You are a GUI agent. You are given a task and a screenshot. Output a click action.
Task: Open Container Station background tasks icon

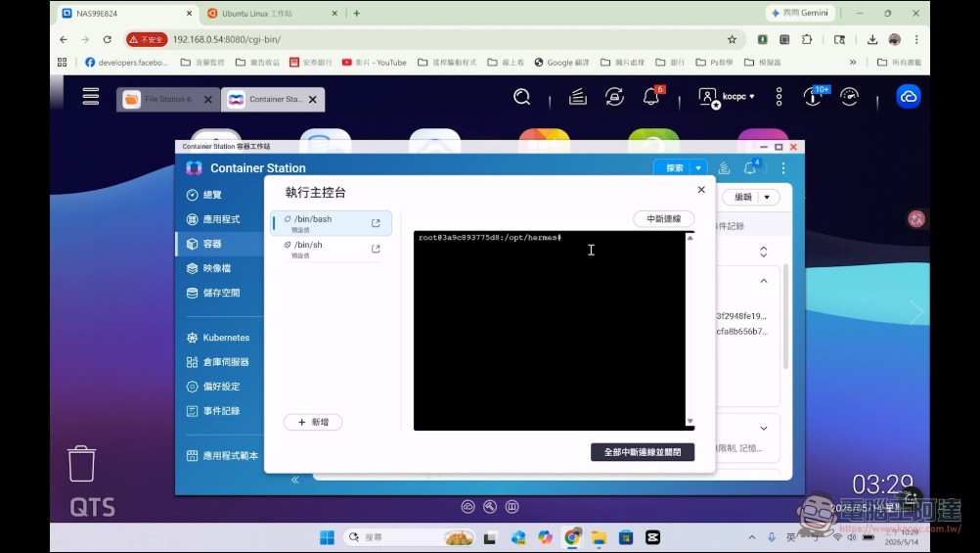click(x=724, y=167)
